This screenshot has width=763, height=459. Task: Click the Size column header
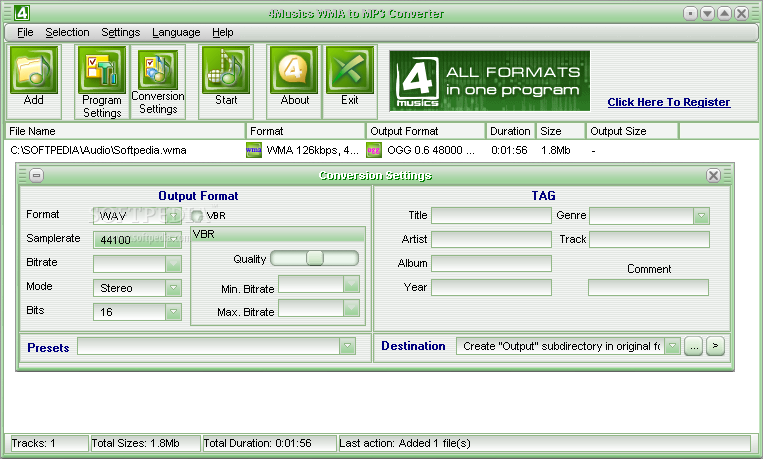pos(561,131)
